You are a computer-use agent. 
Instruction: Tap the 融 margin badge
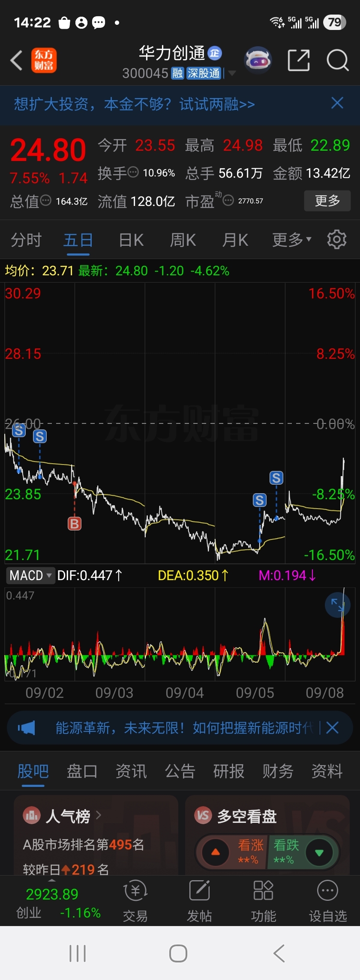(177, 74)
